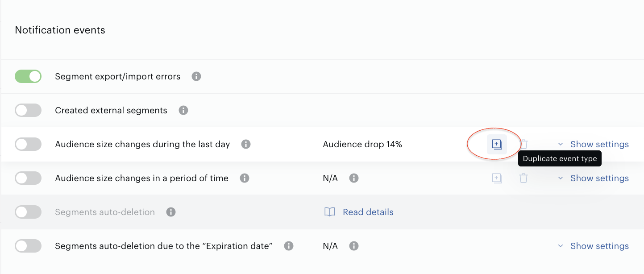Click N/A info icon in period of time row
Image resolution: width=644 pixels, height=274 pixels.
(x=354, y=178)
